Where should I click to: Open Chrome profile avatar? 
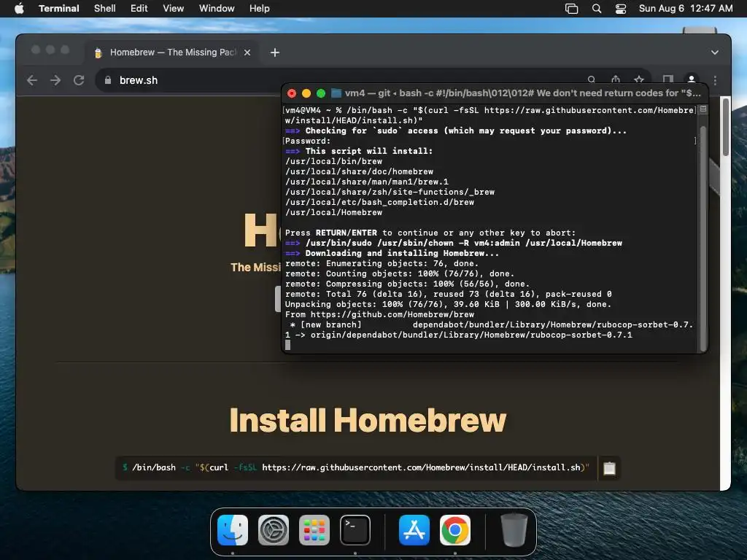(x=692, y=79)
